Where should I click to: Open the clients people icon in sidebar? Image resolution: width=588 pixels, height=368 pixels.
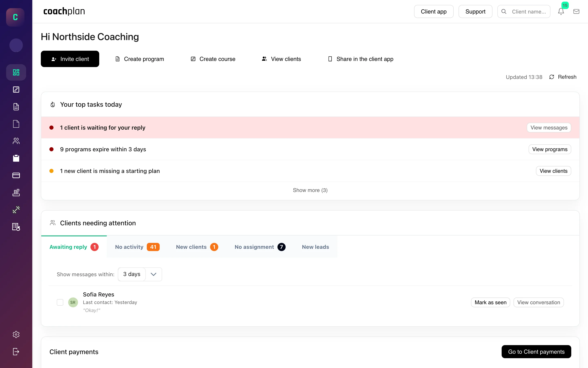pos(16,141)
